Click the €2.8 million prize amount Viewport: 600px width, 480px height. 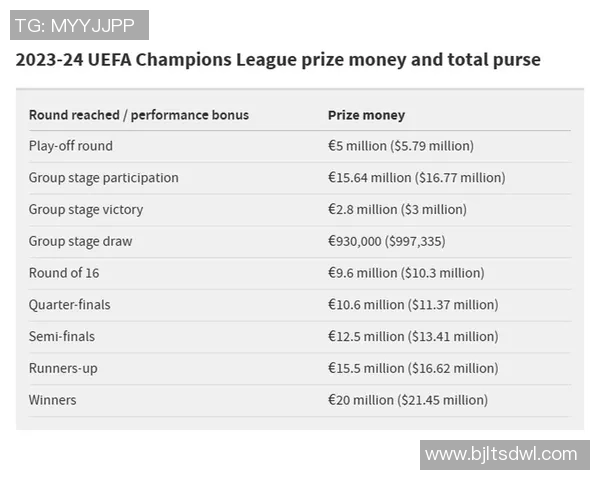tap(397, 210)
